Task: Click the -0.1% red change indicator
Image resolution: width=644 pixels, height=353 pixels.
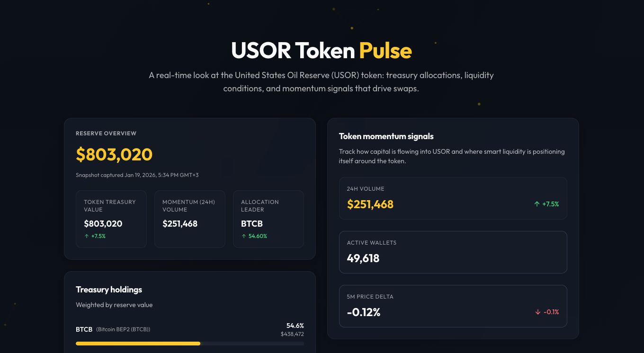Action: (x=551, y=312)
